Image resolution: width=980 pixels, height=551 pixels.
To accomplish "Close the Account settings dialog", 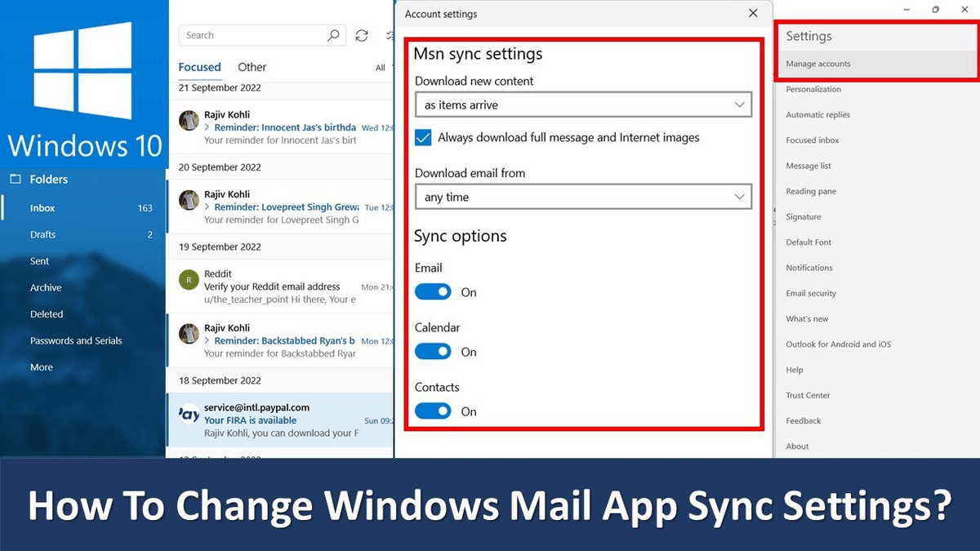I will click(753, 13).
